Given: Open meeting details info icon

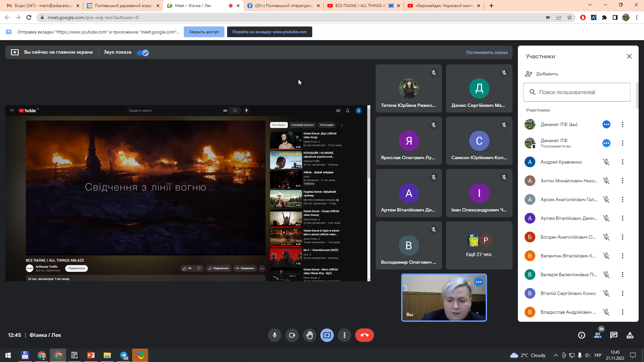Looking at the screenshot, I should click(x=582, y=335).
